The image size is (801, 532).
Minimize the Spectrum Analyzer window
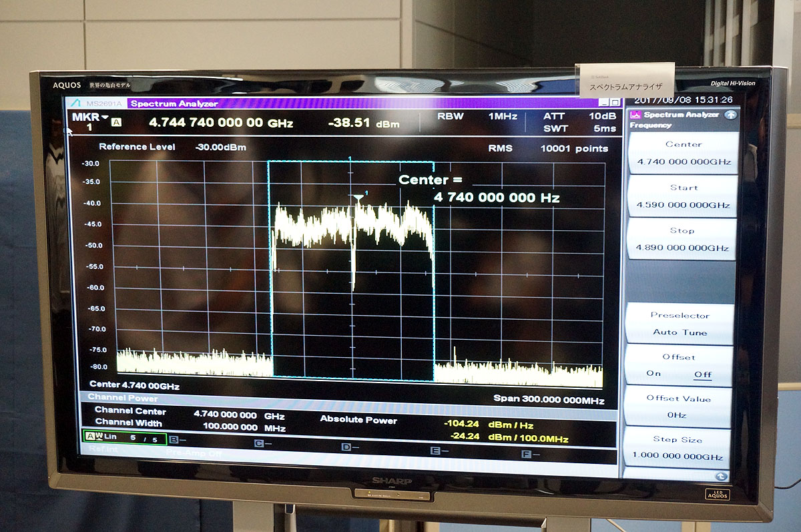tap(603, 102)
